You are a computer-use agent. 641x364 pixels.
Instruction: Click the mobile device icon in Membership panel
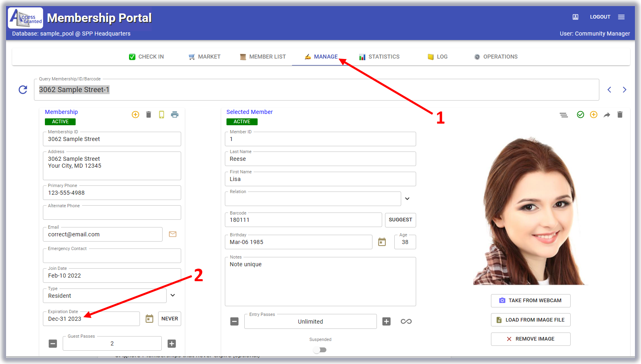click(x=161, y=115)
